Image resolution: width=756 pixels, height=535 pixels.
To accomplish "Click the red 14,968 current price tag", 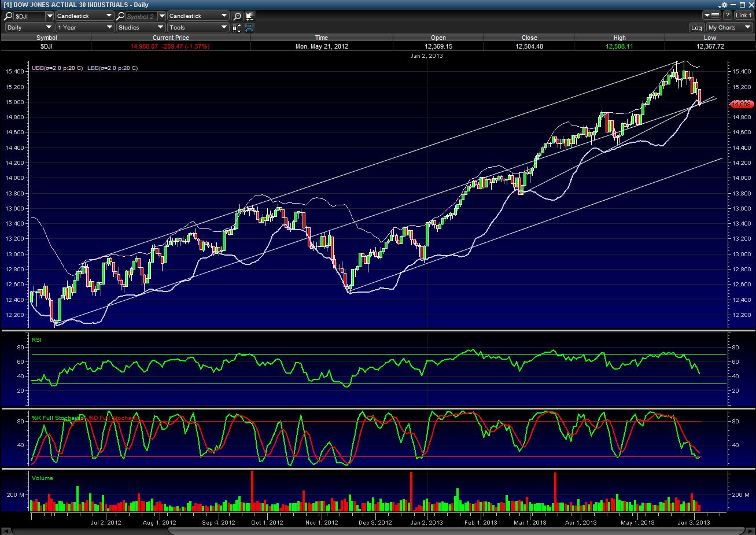I will click(741, 104).
